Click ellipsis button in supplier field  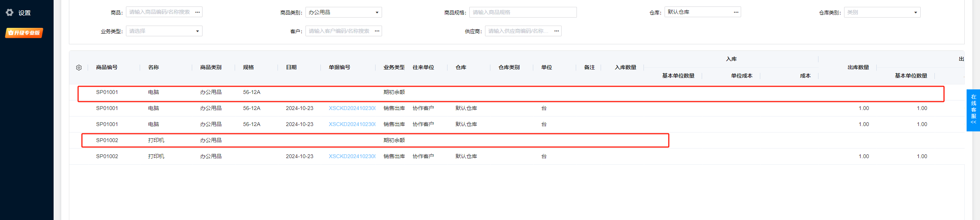click(x=557, y=31)
